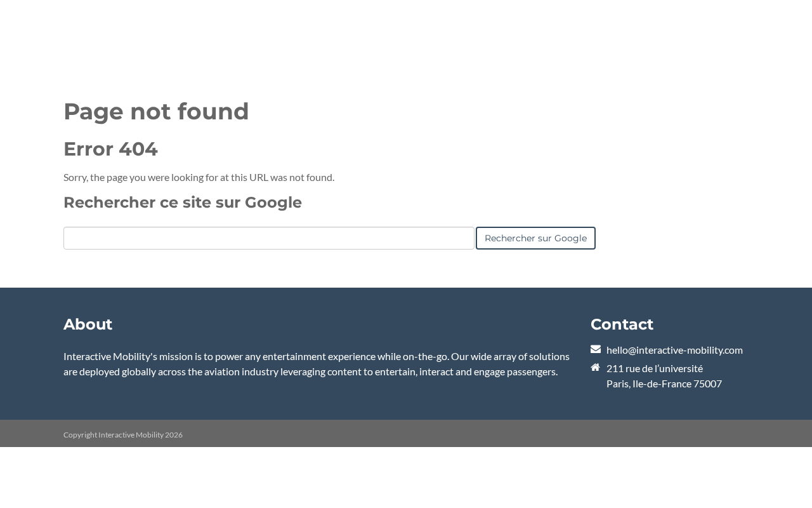Click the home icon beside the address

(x=596, y=368)
